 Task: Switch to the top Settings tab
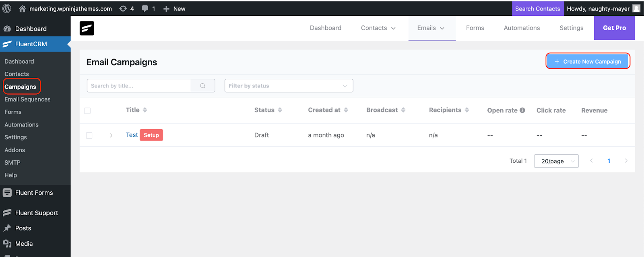point(571,28)
